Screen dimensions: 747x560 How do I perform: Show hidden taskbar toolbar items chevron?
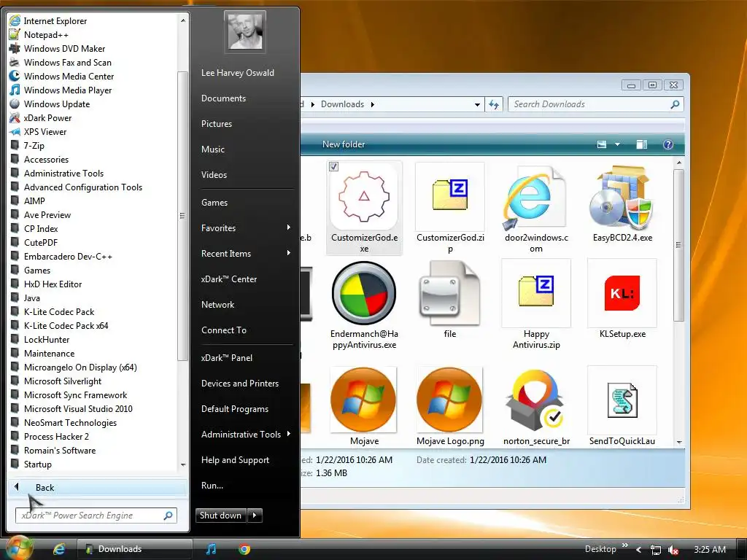coord(624,545)
